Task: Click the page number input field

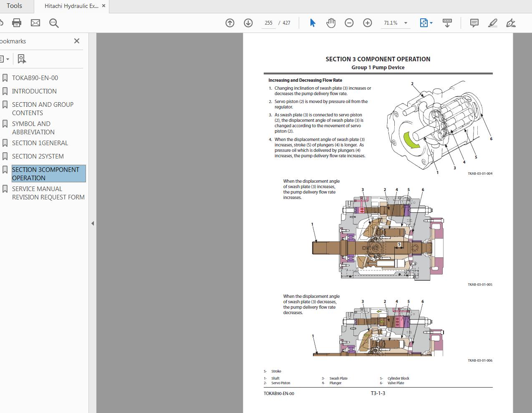Action: tap(268, 23)
